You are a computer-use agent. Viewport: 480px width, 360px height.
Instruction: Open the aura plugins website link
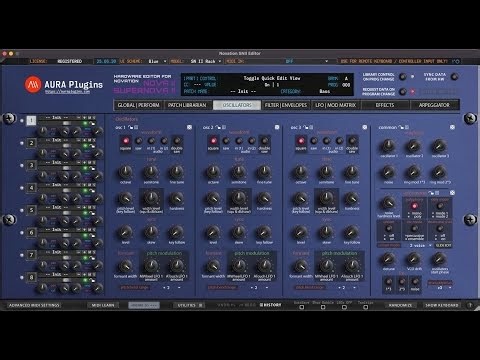coord(68,92)
